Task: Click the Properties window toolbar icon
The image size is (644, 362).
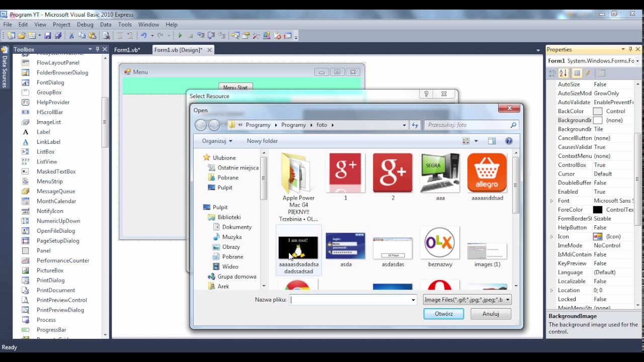Action: pos(246,36)
